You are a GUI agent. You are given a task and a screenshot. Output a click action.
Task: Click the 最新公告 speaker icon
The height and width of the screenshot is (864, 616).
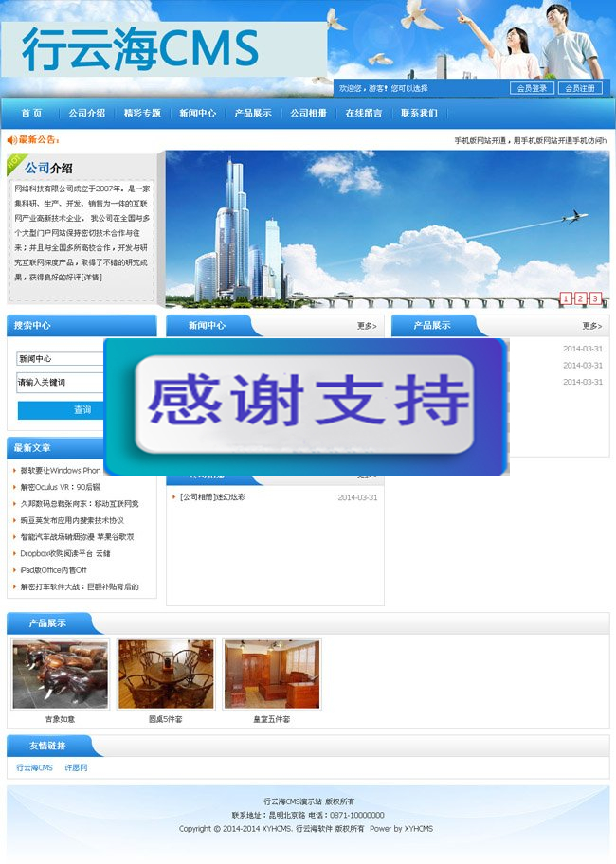[x=11, y=140]
